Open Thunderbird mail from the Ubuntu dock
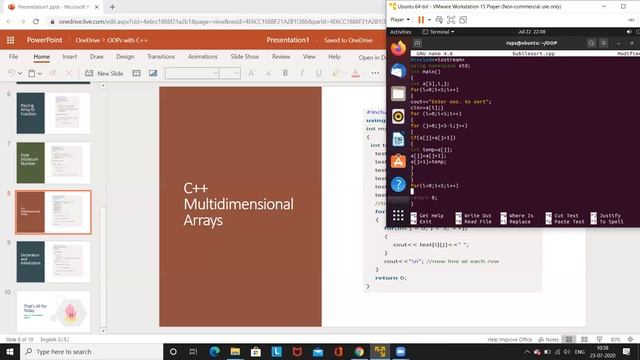Screen dimensions: 640x360 (x=398, y=71)
